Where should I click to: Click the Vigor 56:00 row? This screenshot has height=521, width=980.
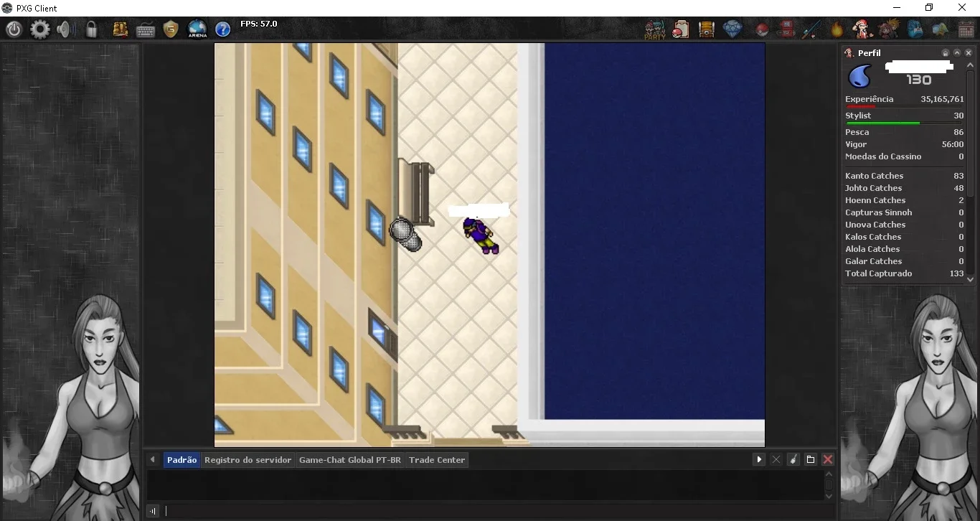(905, 144)
